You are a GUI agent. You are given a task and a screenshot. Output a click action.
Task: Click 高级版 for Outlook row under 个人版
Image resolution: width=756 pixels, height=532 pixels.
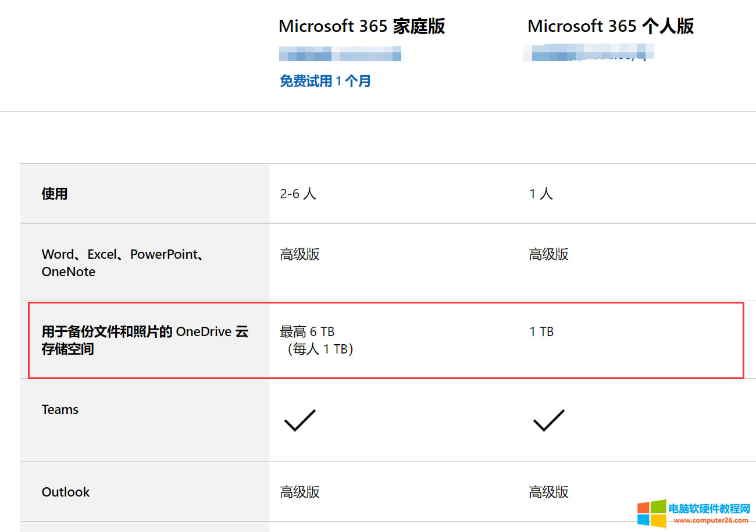548,492
